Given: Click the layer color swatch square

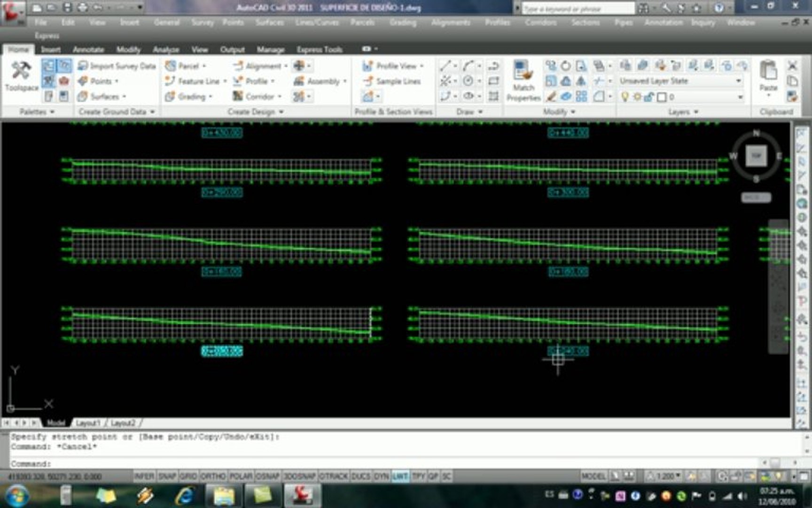Looking at the screenshot, I should click(x=662, y=97).
